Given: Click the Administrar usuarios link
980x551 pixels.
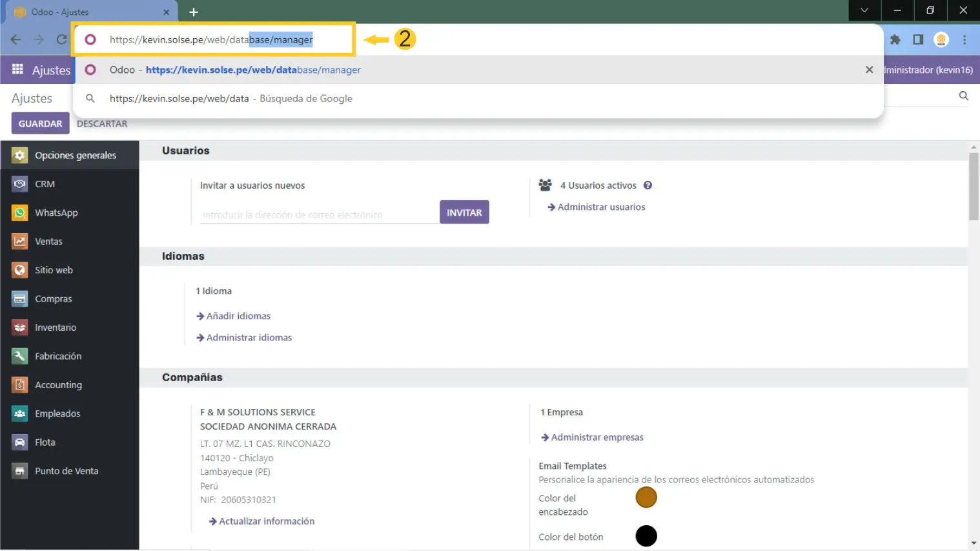Looking at the screenshot, I should point(600,207).
